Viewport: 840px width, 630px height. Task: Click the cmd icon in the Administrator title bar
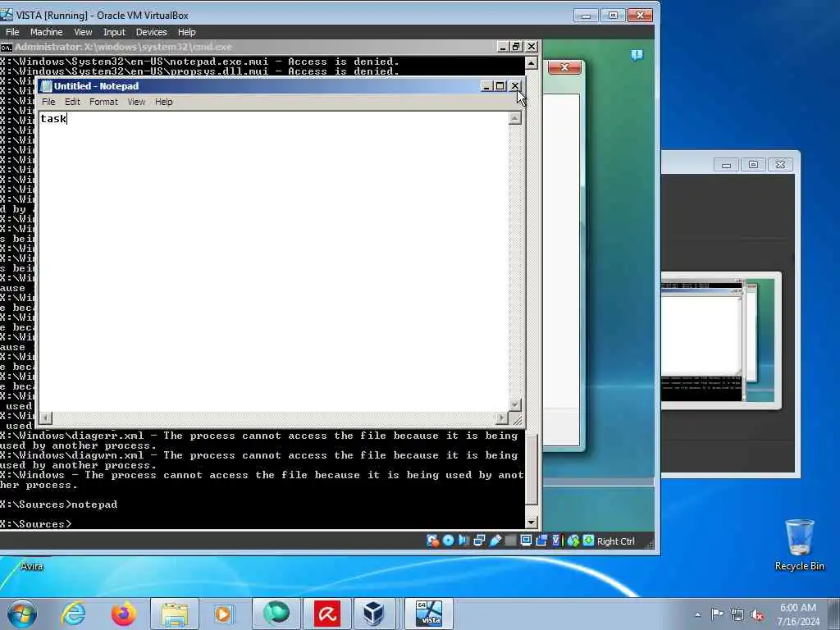[x=6, y=47]
